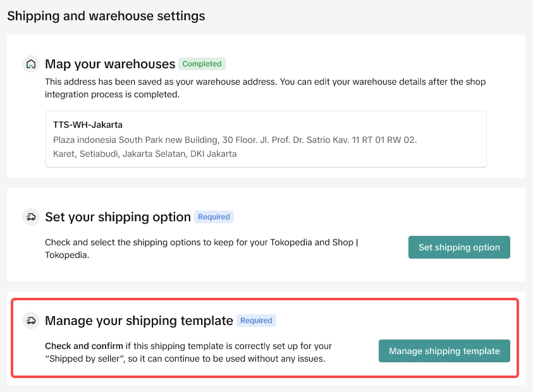
Task: Click the Plaza Indonesia South Park address line
Action: 235,139
